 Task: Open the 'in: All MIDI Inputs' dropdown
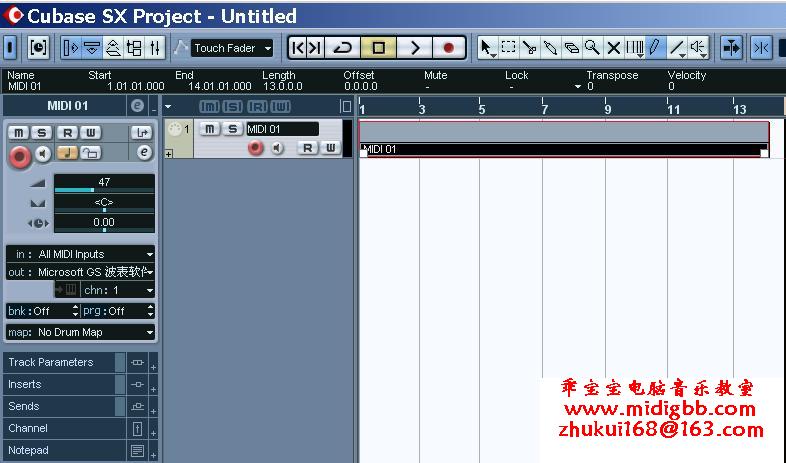(80, 254)
